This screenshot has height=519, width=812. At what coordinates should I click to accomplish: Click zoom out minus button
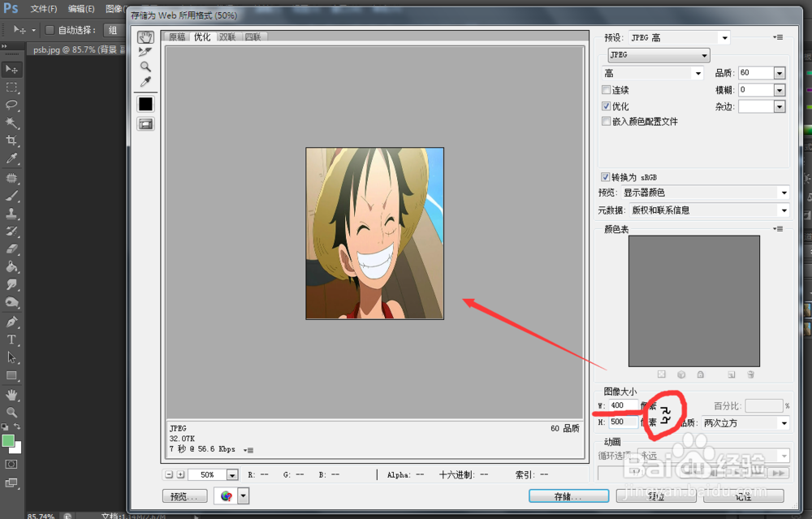tap(169, 474)
